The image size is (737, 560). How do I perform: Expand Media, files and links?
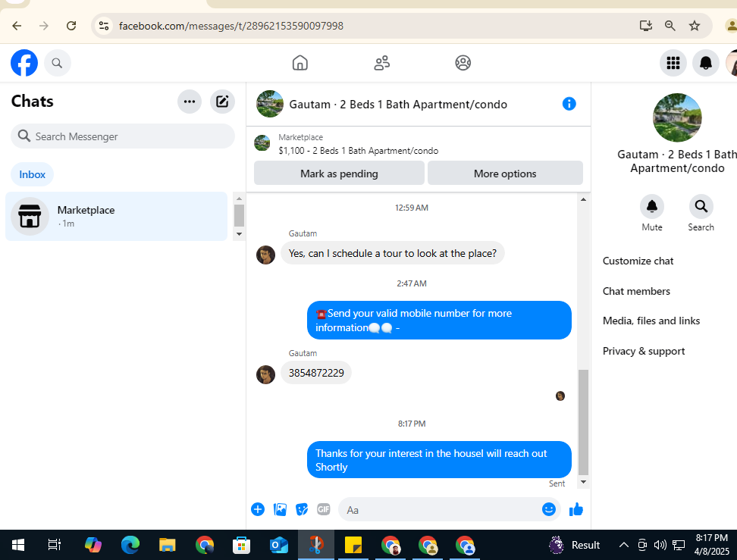(651, 321)
